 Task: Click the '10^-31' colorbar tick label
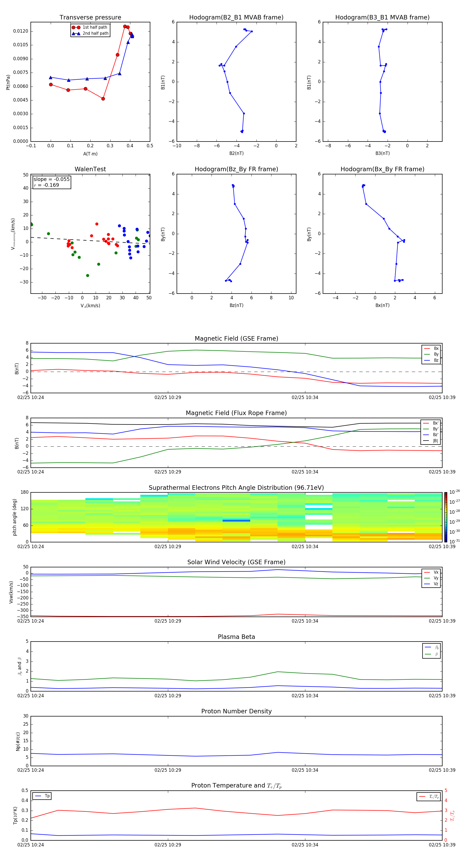(x=455, y=542)
